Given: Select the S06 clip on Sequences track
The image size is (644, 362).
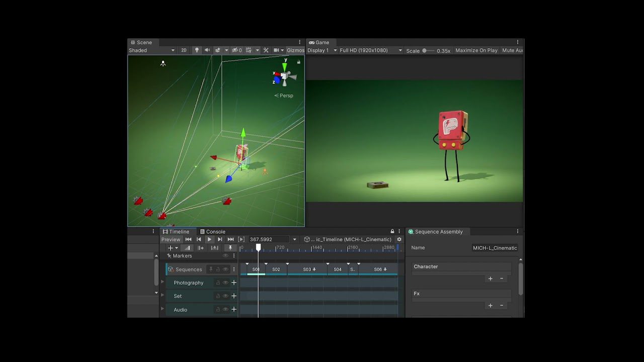Looking at the screenshot, I should (378, 269).
